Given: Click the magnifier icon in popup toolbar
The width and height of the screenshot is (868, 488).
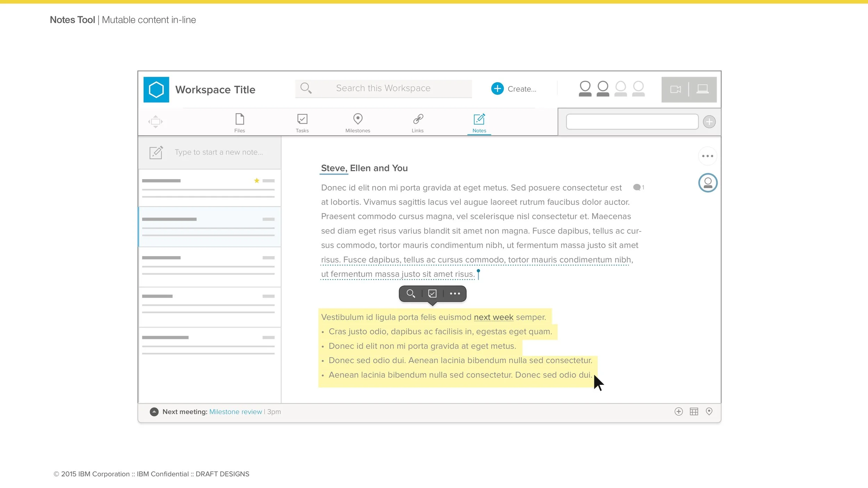Looking at the screenshot, I should (411, 294).
